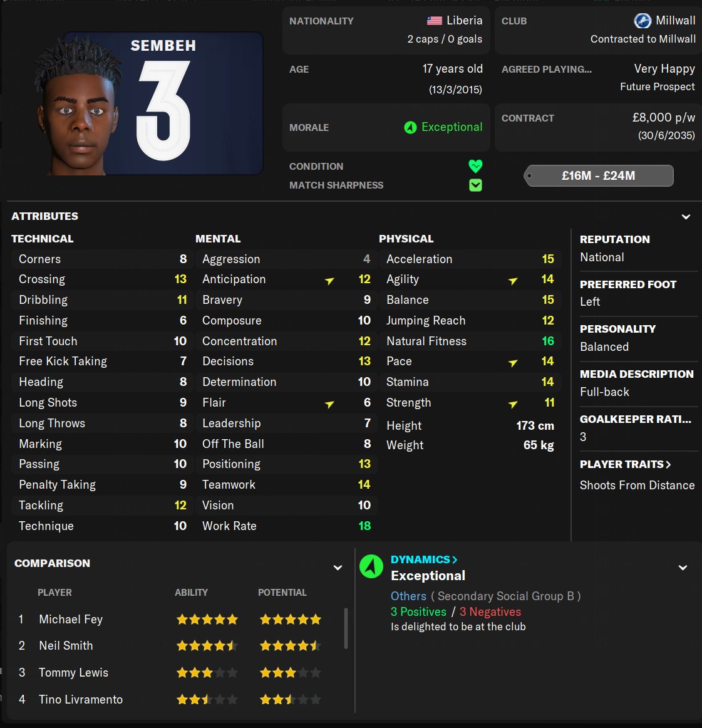The height and width of the screenshot is (728, 702).
Task: Open the Player Traits link
Action: [625, 464]
